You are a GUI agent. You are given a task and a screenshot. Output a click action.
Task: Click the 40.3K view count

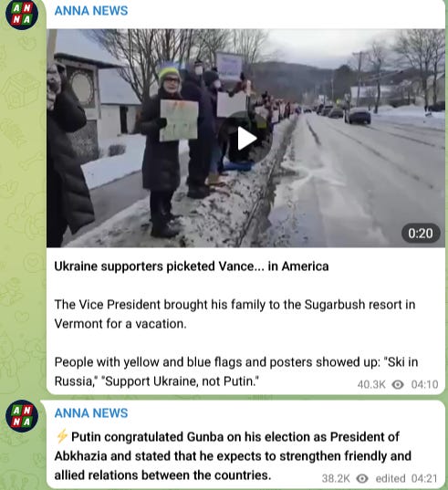coord(371,384)
